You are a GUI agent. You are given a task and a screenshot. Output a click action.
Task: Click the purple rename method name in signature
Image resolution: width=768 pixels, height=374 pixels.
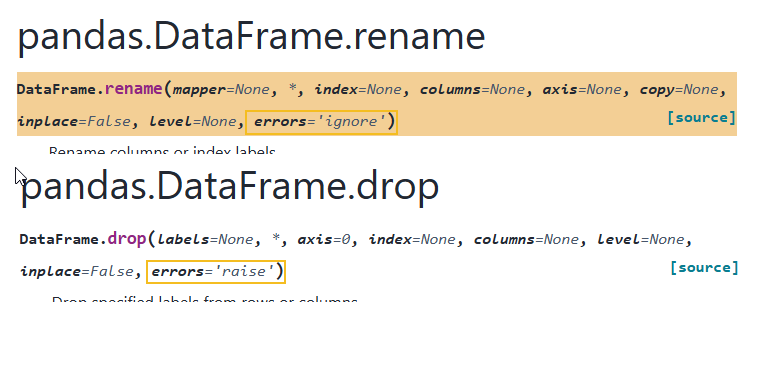click(x=133, y=89)
